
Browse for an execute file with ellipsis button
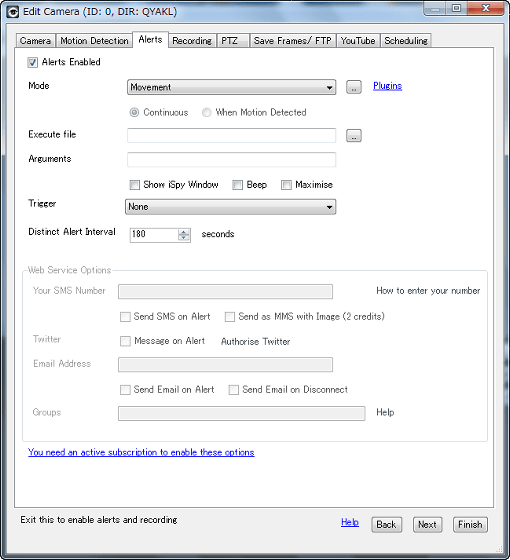(354, 135)
